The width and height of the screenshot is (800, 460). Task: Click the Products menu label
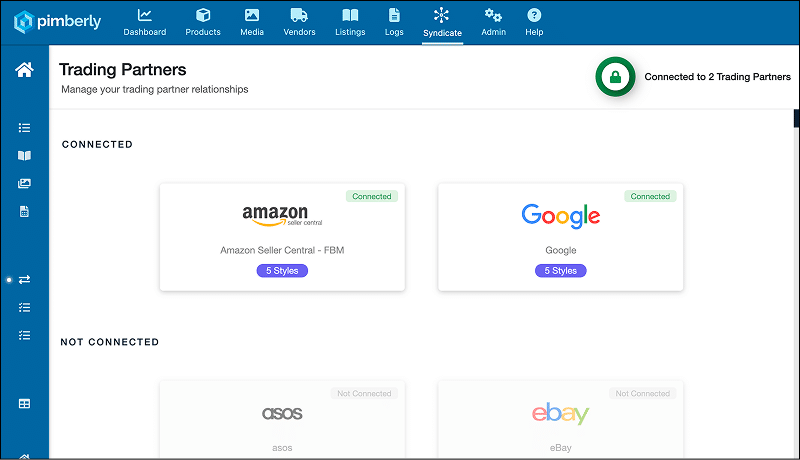pos(203,32)
